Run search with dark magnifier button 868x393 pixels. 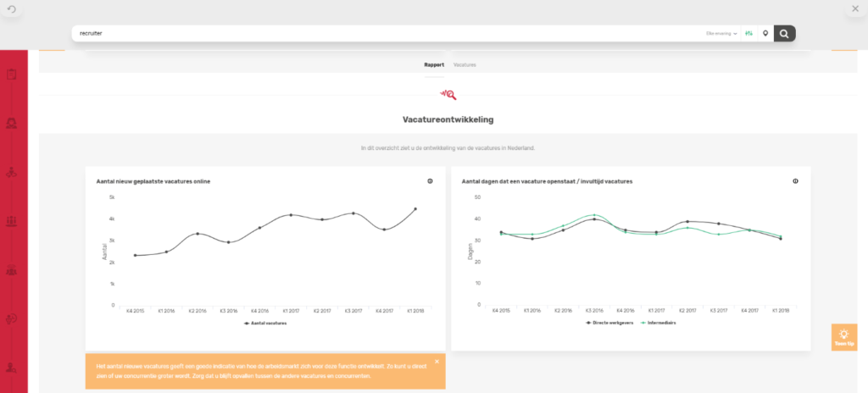coord(784,33)
